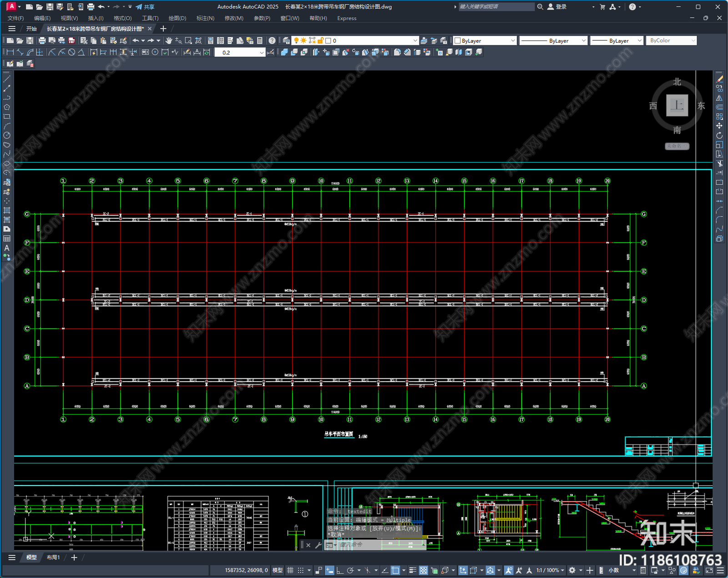Open the Help question-mark toolbar icon
The width and height of the screenshot is (728, 578).
pos(272,41)
